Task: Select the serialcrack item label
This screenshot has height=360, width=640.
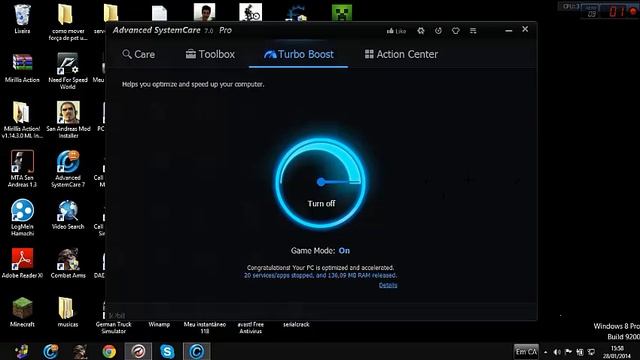Action: [296, 324]
